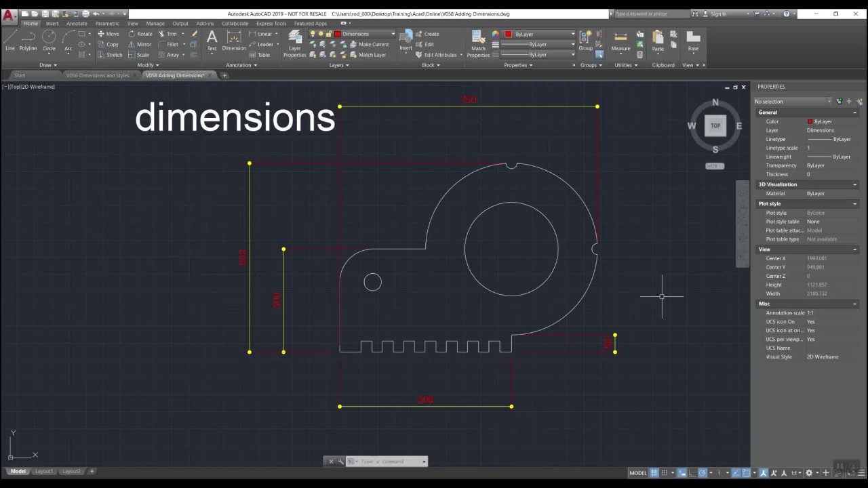Image resolution: width=868 pixels, height=488 pixels.
Task: Toggle grid display in status bar
Action: (x=654, y=472)
